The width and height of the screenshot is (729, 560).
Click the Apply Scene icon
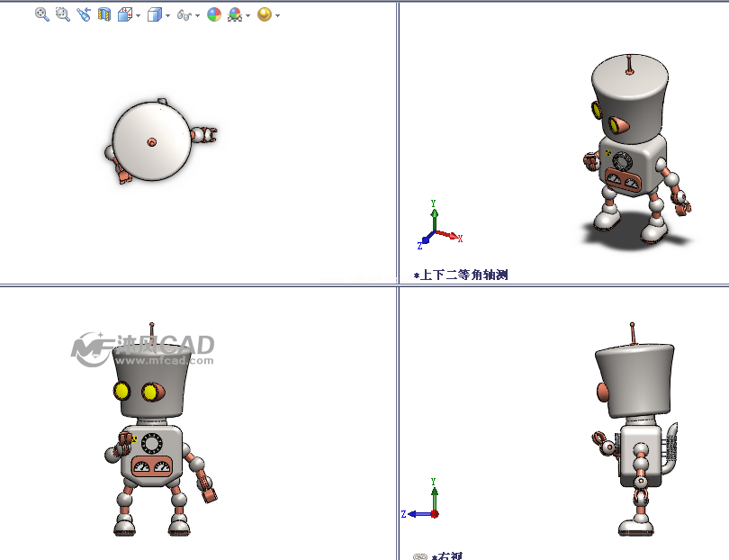click(235, 15)
